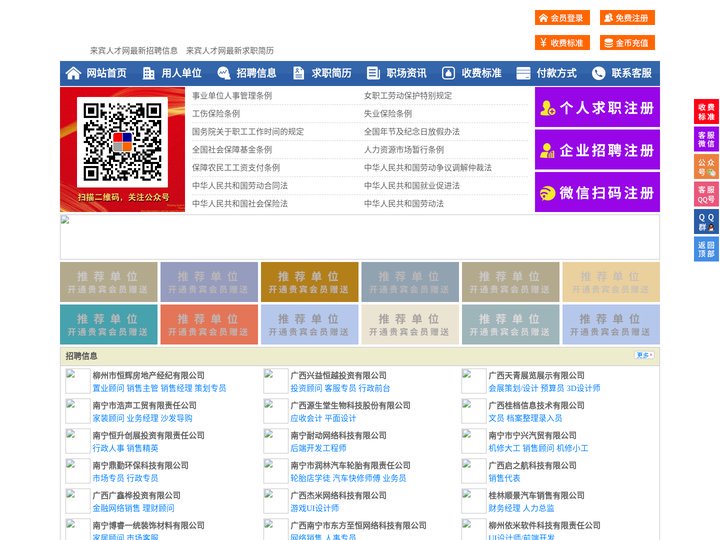
Task: Click the 微信扫码注册 purple button
Action: pyautogui.click(x=597, y=192)
